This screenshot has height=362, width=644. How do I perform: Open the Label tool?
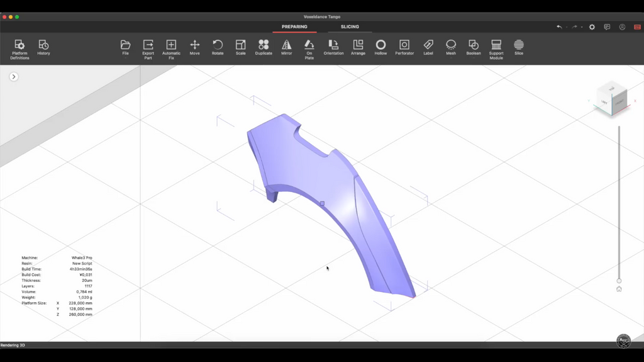point(428,47)
